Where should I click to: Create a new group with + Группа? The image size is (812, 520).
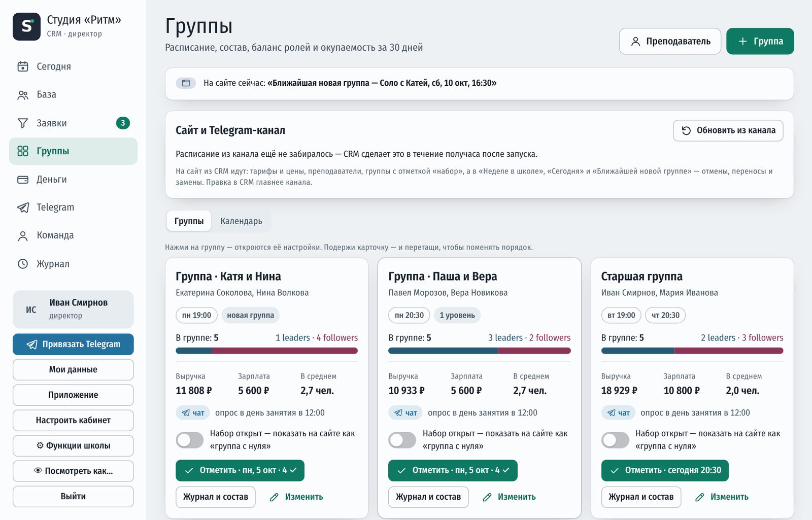(x=760, y=41)
